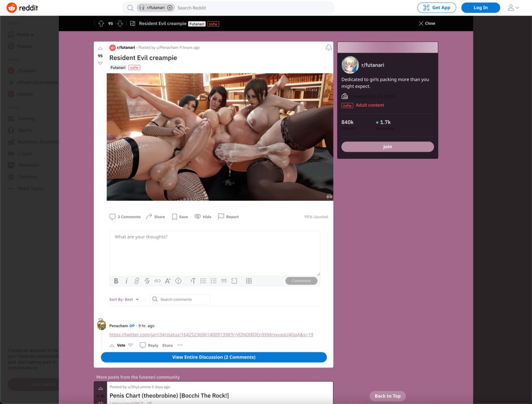The width and height of the screenshot is (532, 404).
Task: Open the more options ellipsis on Penacham's comment
Action: pyautogui.click(x=180, y=345)
